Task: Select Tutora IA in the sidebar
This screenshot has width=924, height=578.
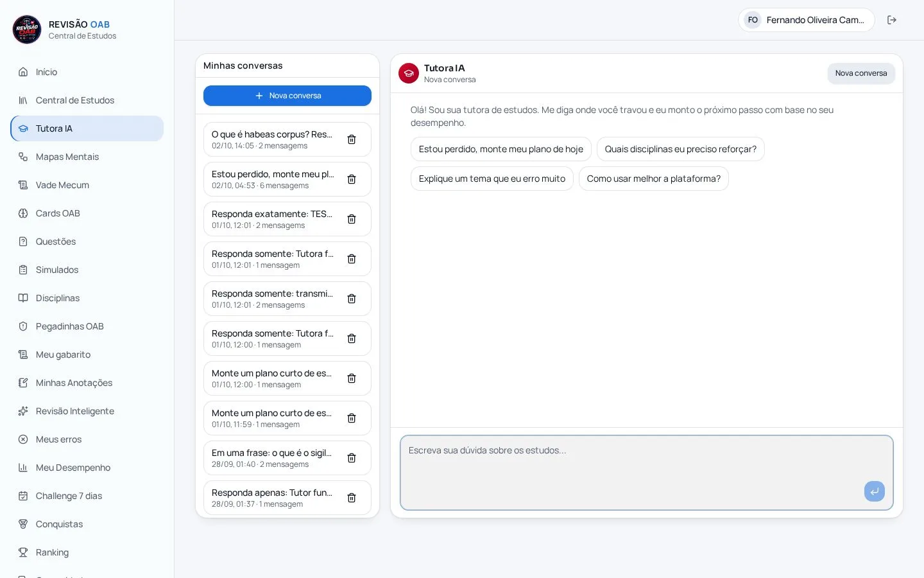Action: pyautogui.click(x=87, y=128)
